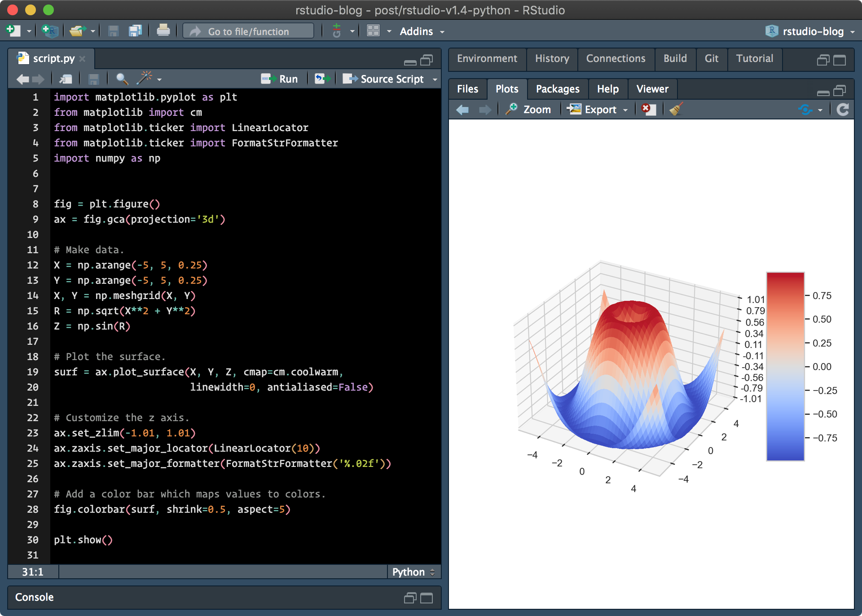The height and width of the screenshot is (616, 862).
Task: Open the Environment tab
Action: pyautogui.click(x=487, y=59)
